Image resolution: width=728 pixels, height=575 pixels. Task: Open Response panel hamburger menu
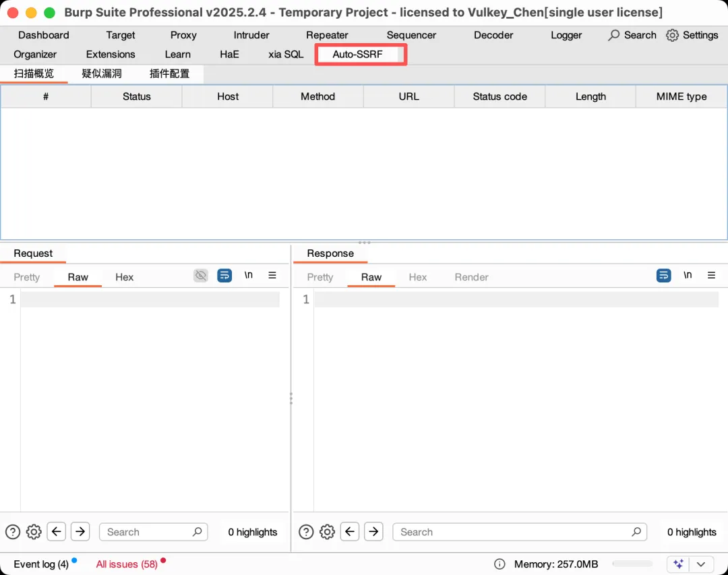pos(711,275)
